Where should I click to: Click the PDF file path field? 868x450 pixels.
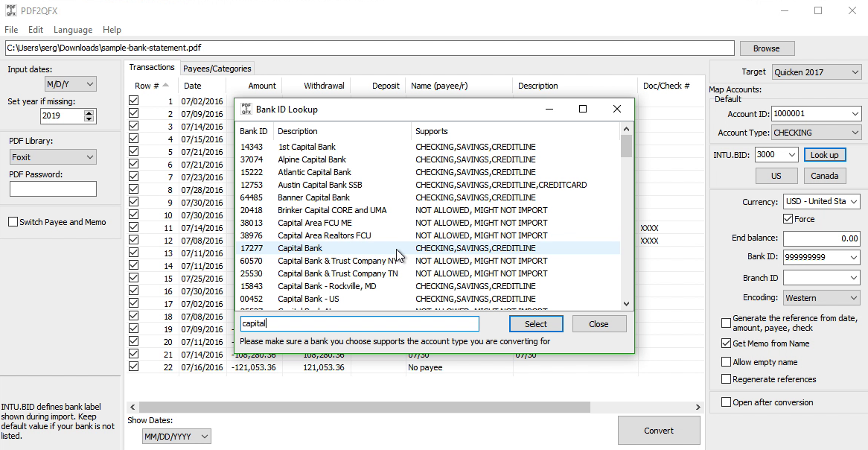tap(370, 48)
